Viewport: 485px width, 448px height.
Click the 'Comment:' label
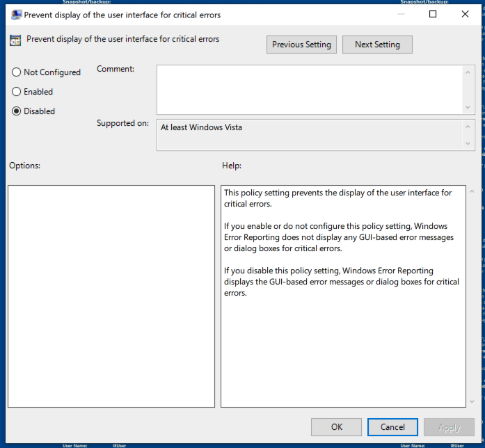click(x=116, y=69)
